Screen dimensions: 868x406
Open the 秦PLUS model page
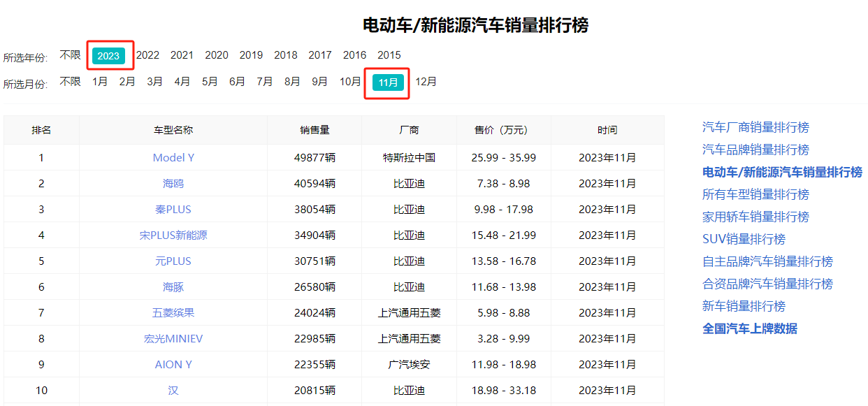coord(173,210)
